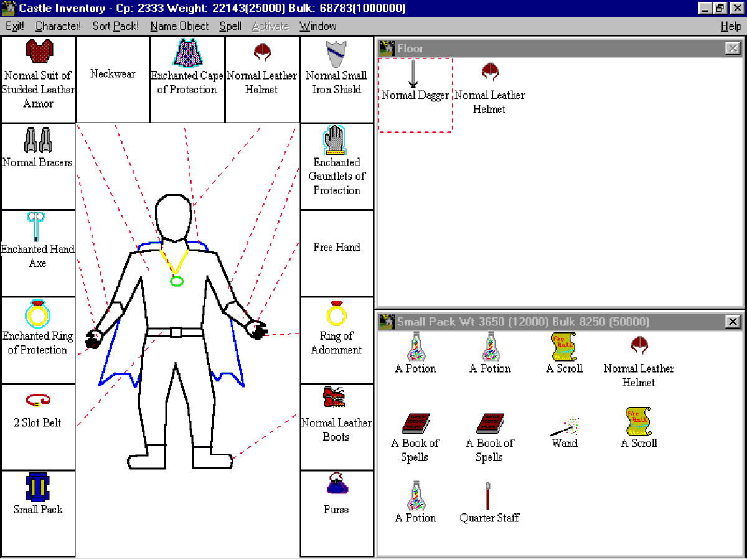Click the 2 Slot Belt icon

(37, 401)
